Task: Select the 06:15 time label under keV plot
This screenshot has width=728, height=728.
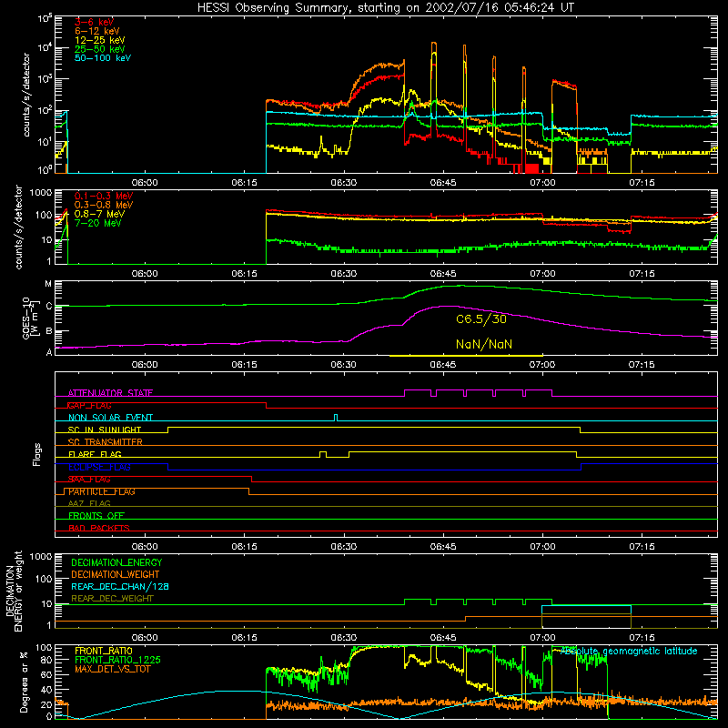Action: tap(244, 183)
